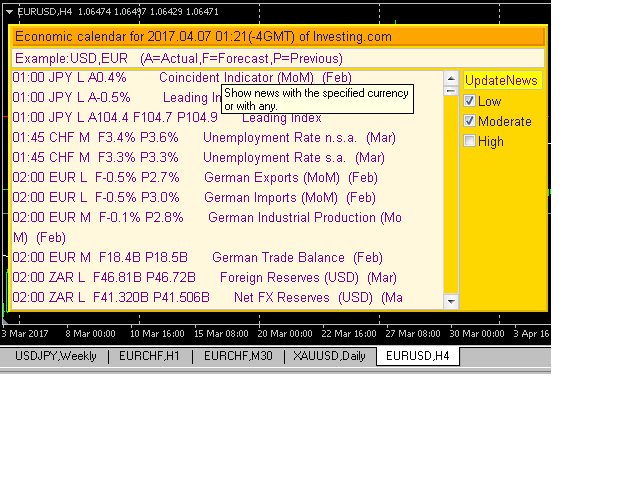Click the news list scroll-up arrow

pos(451,78)
